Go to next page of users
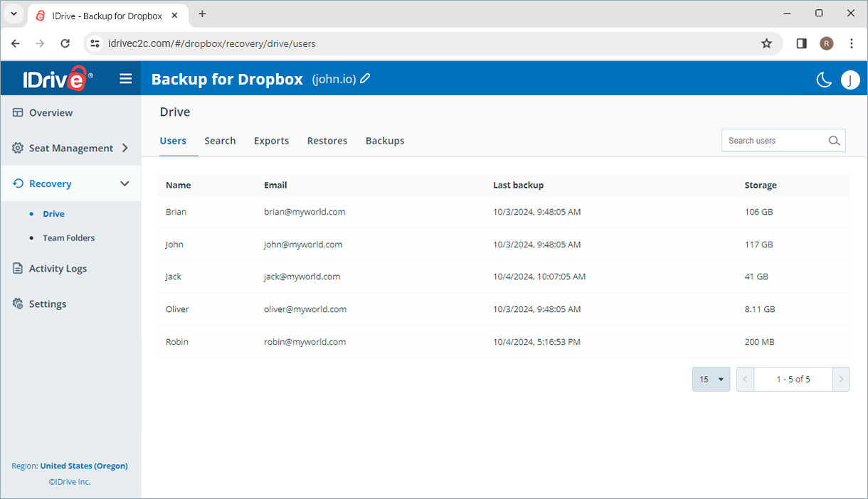The height and width of the screenshot is (499, 868). (x=841, y=380)
